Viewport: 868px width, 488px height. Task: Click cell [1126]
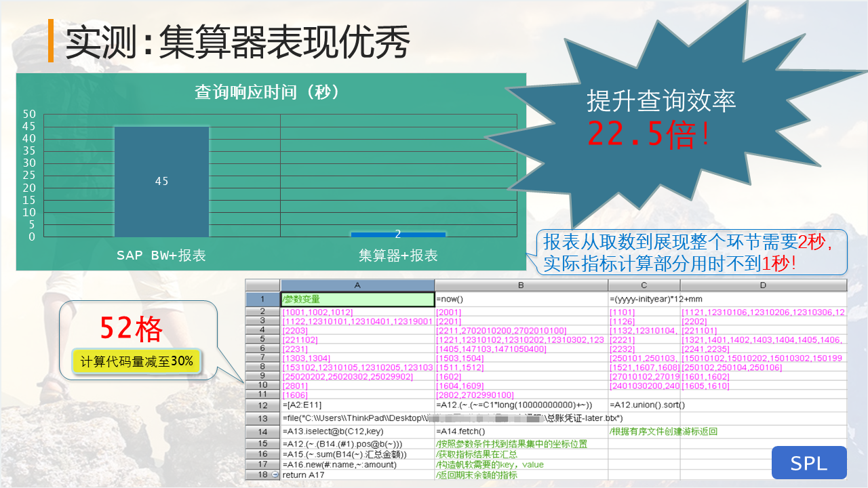click(x=644, y=321)
